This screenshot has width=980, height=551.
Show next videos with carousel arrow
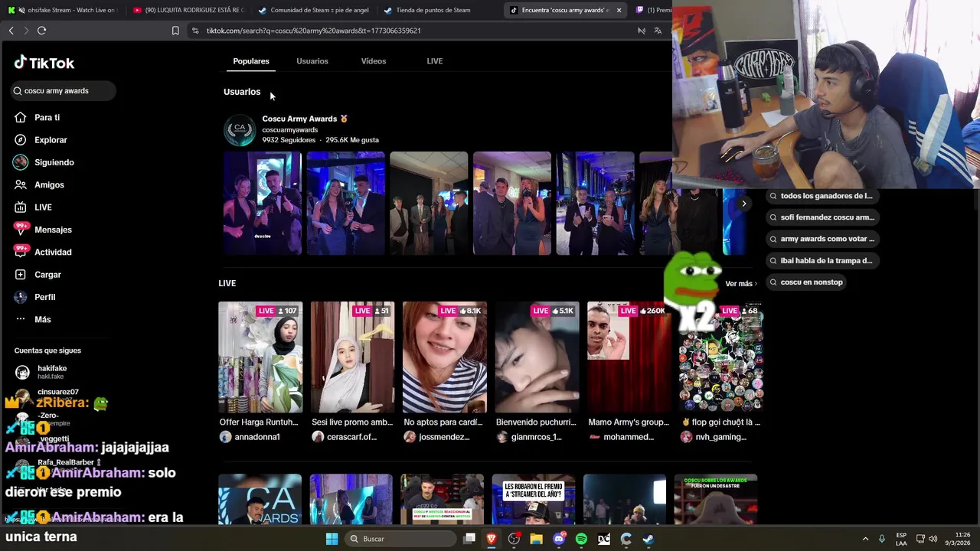[743, 204]
